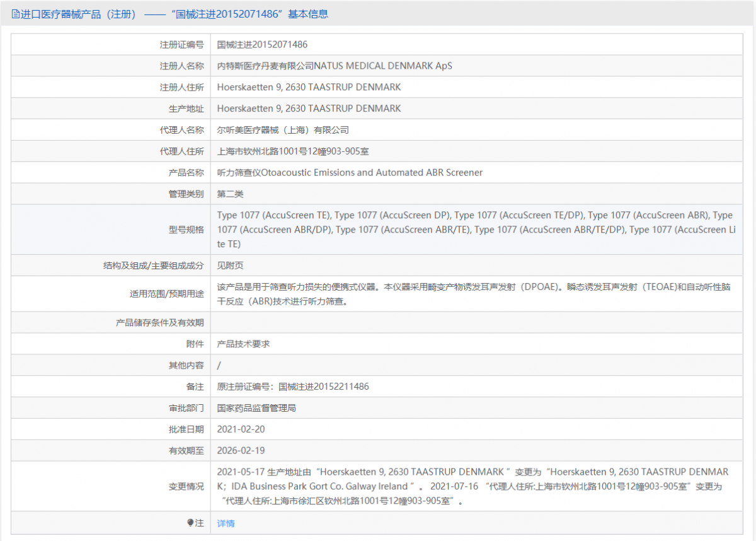756x541 pixels.
Task: Select expiry date 2026-02-19
Action: point(241,450)
